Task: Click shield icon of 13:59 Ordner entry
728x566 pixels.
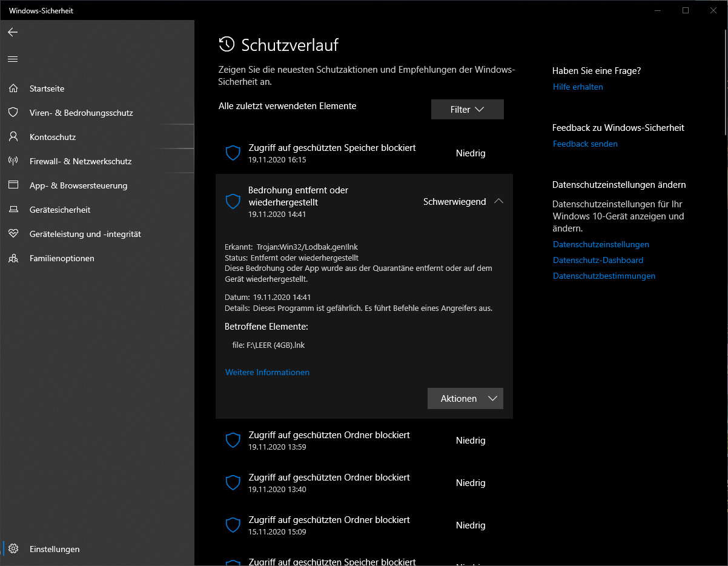Action: coord(233,441)
